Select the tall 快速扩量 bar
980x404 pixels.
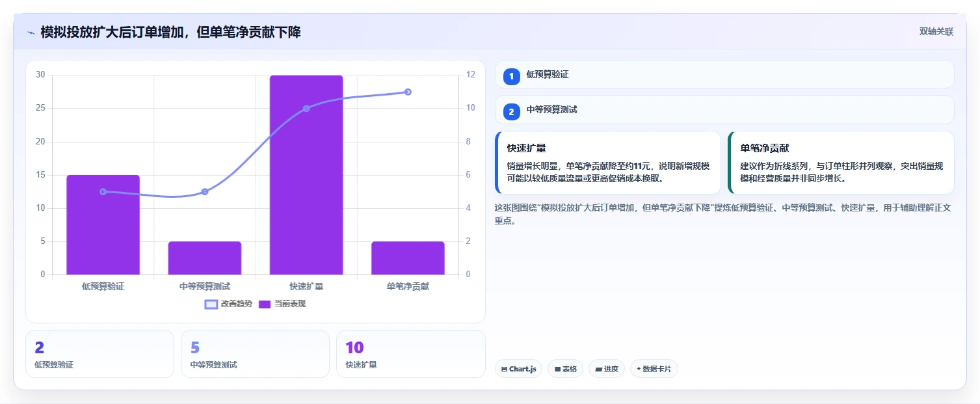[x=306, y=175]
